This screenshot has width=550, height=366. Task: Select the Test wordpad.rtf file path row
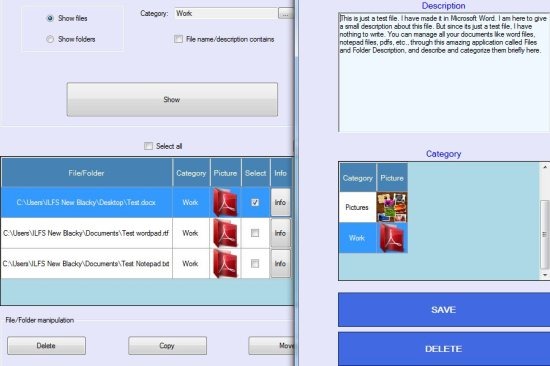[86, 233]
